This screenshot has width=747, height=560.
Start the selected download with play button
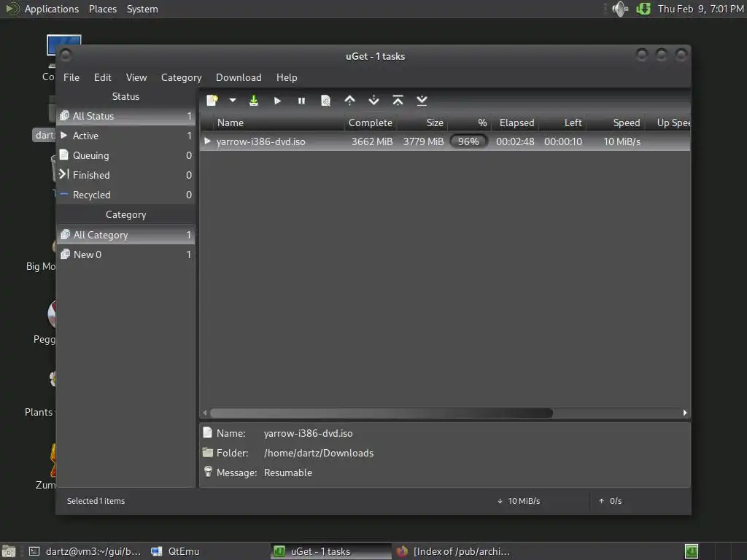(277, 101)
